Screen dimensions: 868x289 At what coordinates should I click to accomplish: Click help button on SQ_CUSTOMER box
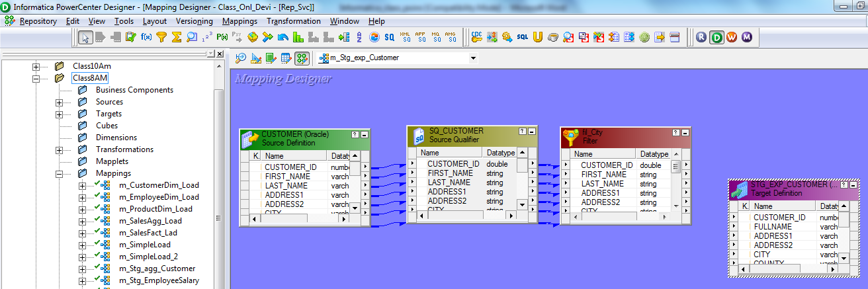point(523,132)
